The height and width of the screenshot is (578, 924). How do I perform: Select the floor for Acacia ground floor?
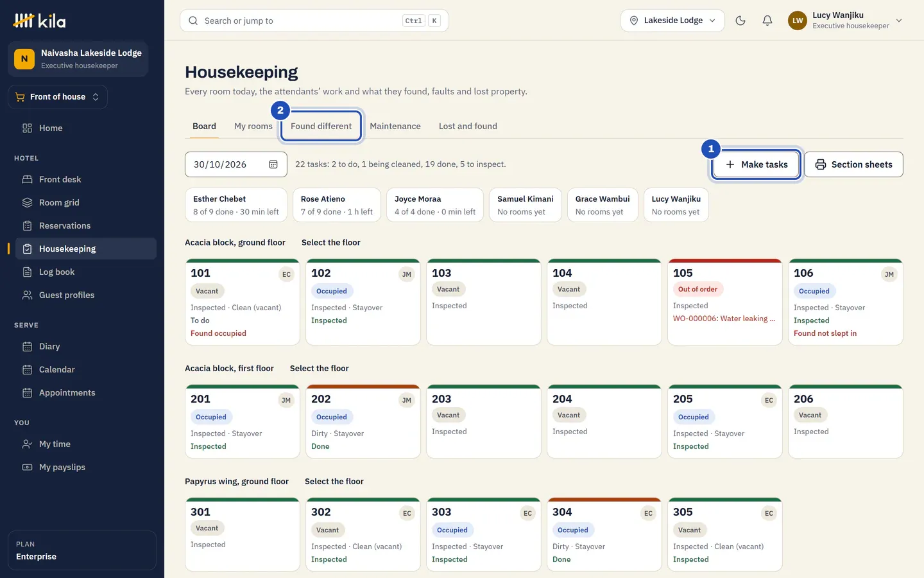(331, 242)
